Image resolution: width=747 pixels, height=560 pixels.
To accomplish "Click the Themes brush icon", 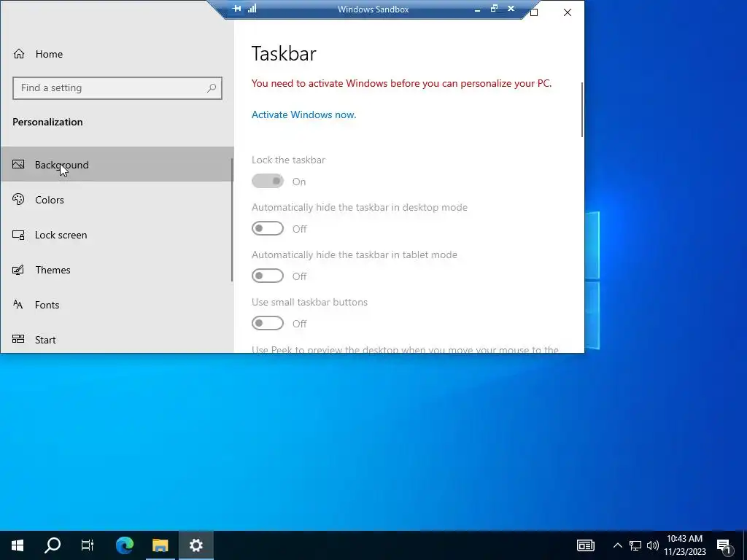I will coord(18,270).
